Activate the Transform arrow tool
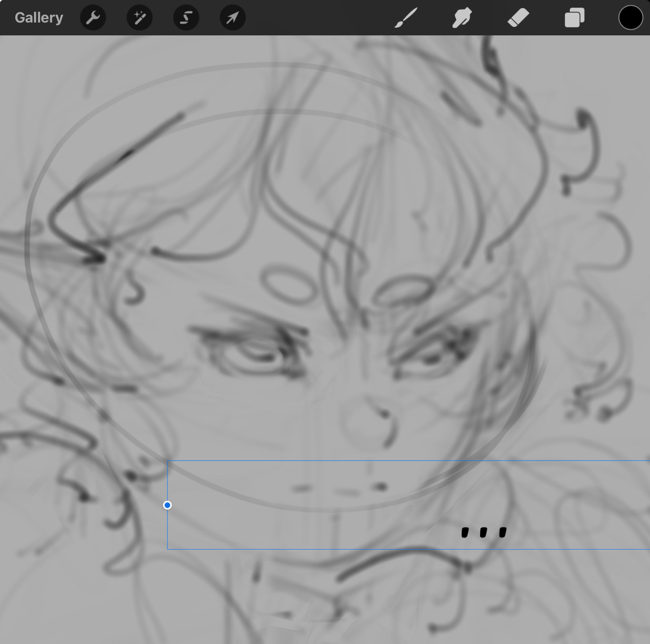 pos(233,18)
